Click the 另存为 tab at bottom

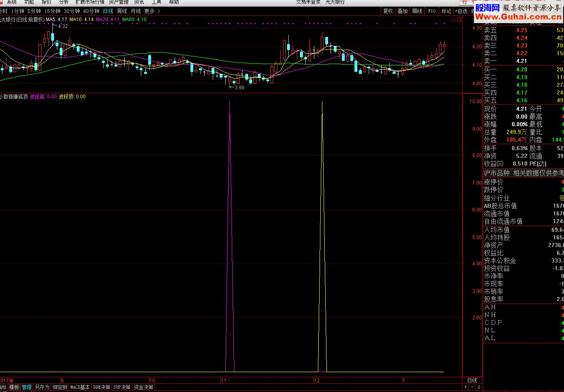(x=42, y=388)
